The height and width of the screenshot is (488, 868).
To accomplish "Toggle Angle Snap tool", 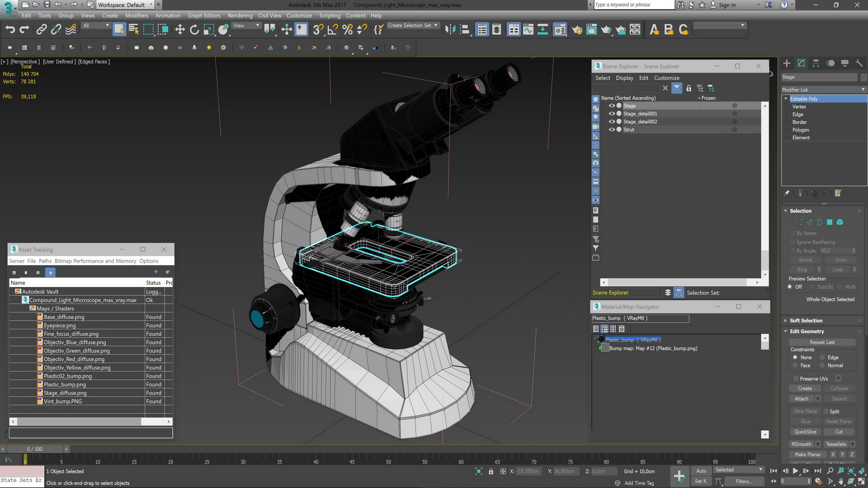I will [333, 30].
